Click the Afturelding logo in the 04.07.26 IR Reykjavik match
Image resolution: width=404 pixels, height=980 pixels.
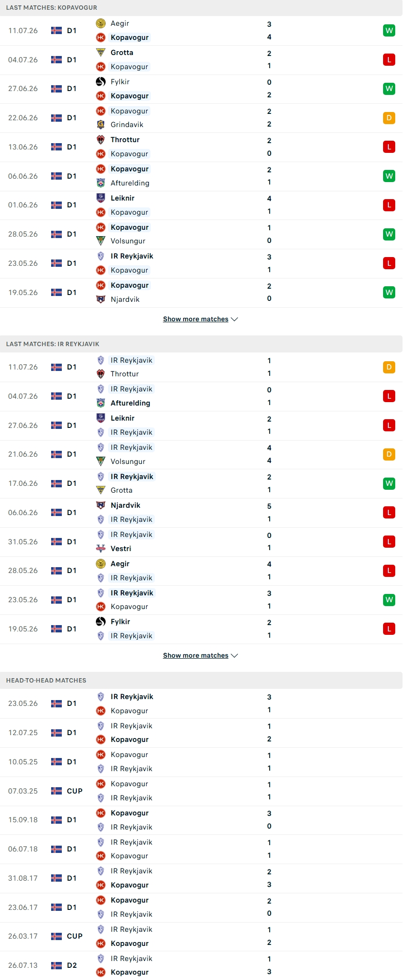coord(101,403)
